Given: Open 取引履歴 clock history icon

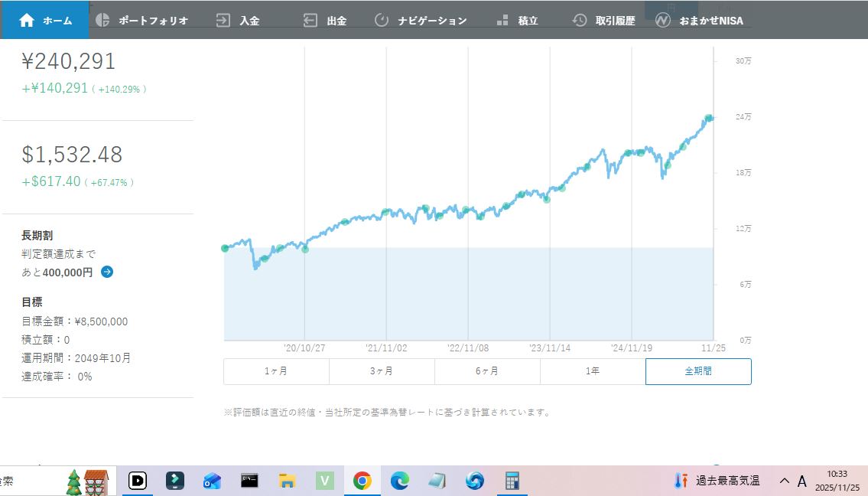Looking at the screenshot, I should (580, 21).
